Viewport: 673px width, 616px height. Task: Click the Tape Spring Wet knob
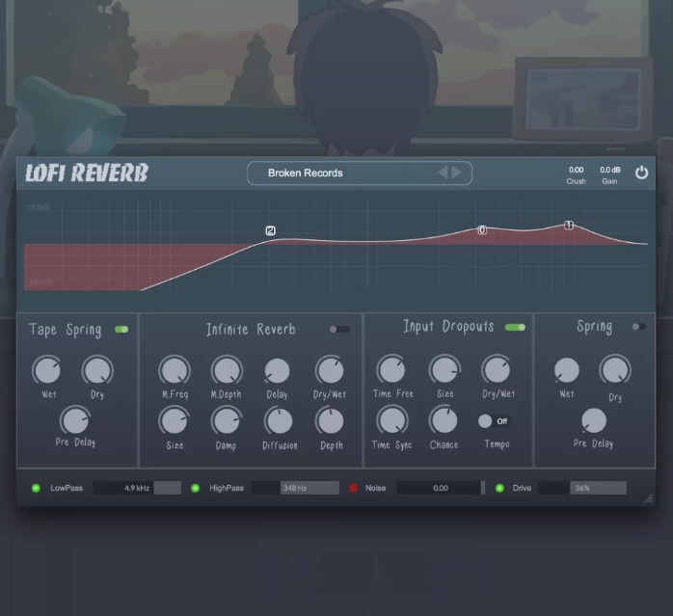47,370
